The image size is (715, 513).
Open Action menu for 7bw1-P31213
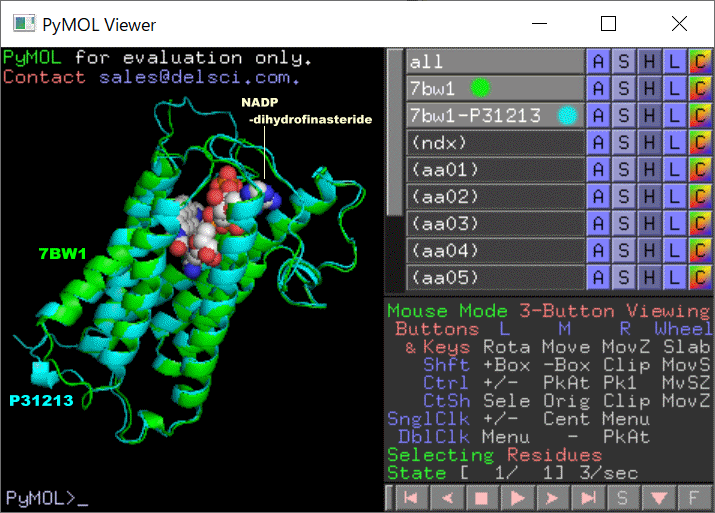click(598, 115)
